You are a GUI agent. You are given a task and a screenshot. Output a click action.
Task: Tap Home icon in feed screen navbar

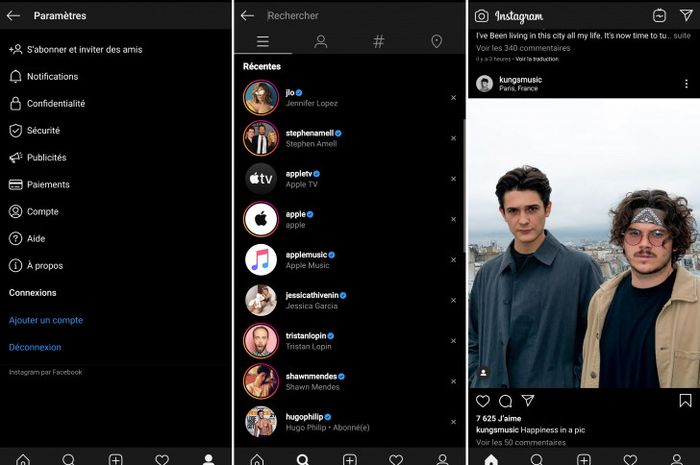click(491, 459)
